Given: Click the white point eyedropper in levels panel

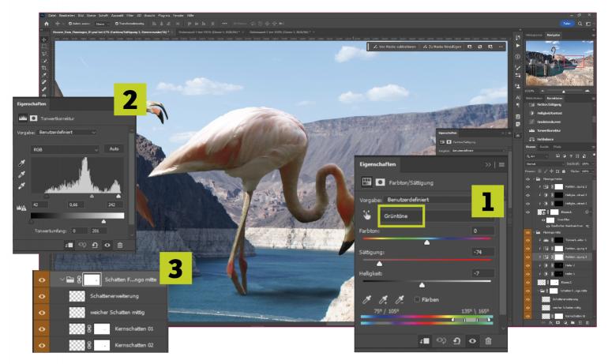Looking at the screenshot, I should point(22,186).
